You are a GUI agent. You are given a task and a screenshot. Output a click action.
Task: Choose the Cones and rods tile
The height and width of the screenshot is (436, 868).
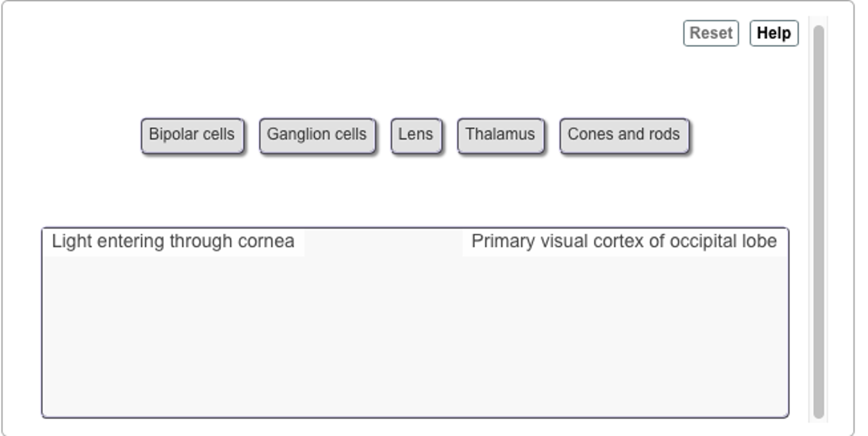click(624, 135)
